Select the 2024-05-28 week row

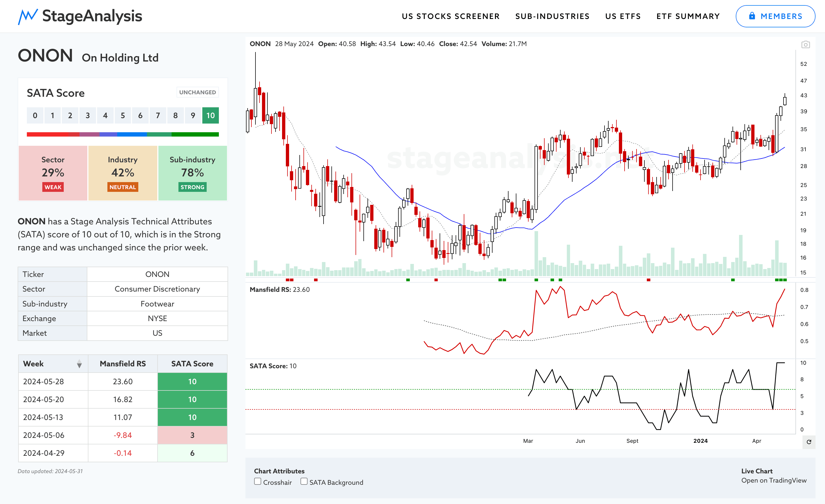[x=123, y=382]
